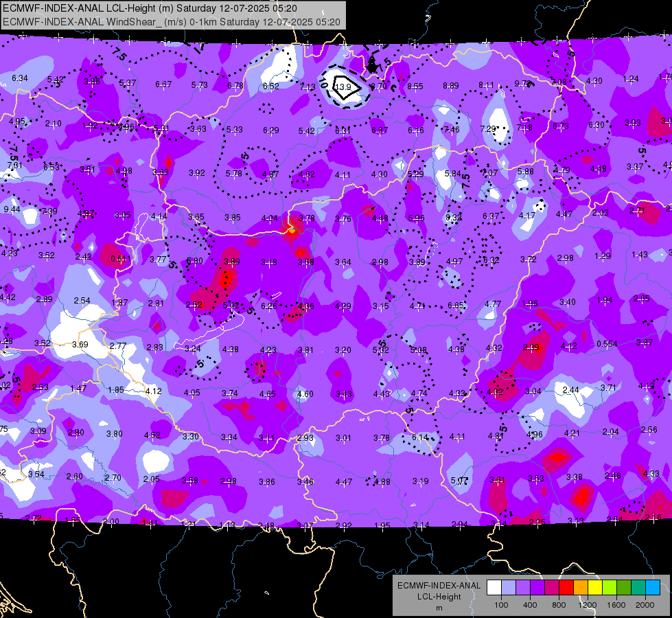Select the orange 1200 m legend swatch
The width and height of the screenshot is (672, 618).
[x=580, y=588]
